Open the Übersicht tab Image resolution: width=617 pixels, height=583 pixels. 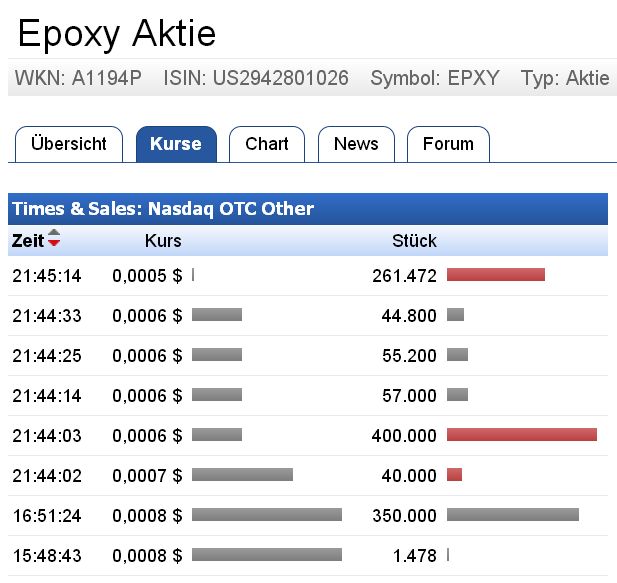[69, 144]
